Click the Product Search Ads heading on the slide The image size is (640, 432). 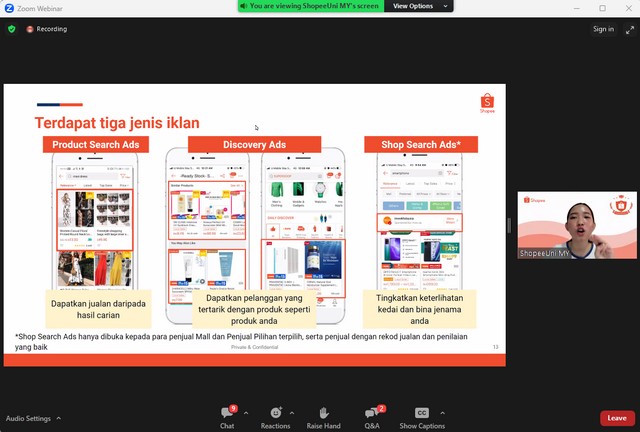coord(96,145)
